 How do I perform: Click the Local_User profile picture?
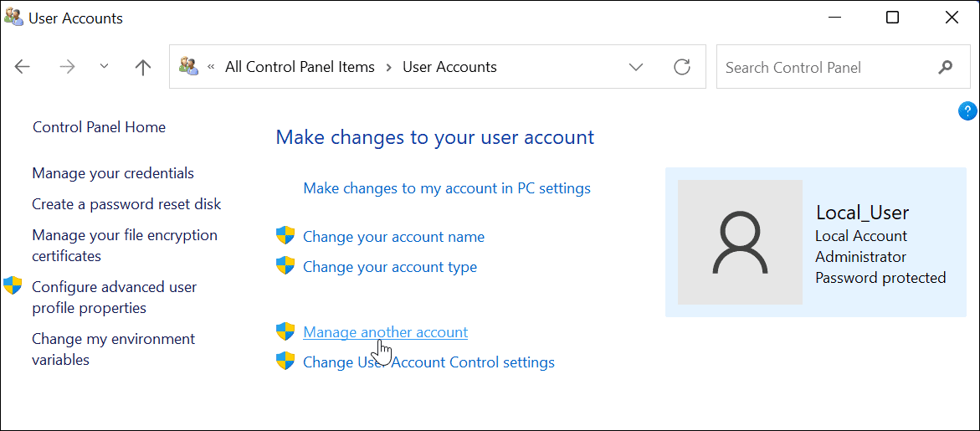[740, 243]
